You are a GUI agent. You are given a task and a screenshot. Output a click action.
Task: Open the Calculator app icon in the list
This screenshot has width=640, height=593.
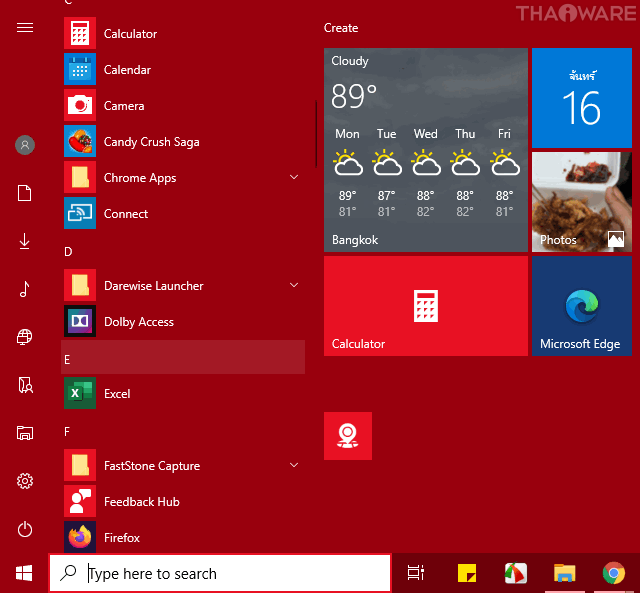pos(80,33)
